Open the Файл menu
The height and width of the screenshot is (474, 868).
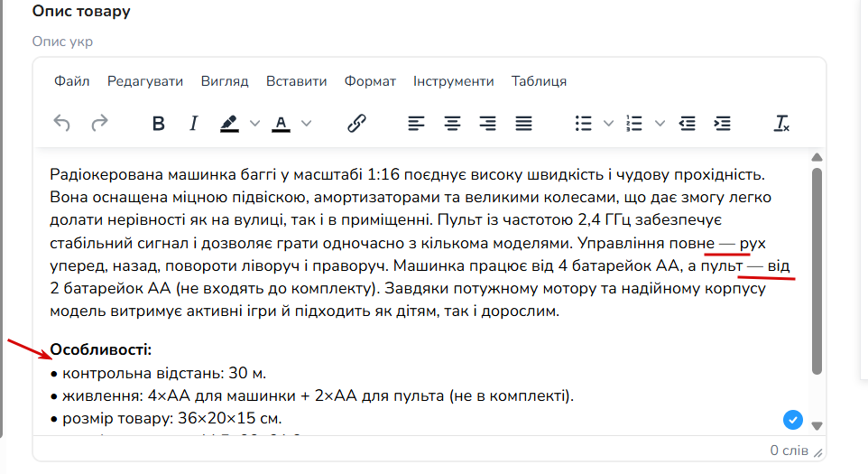click(x=72, y=81)
